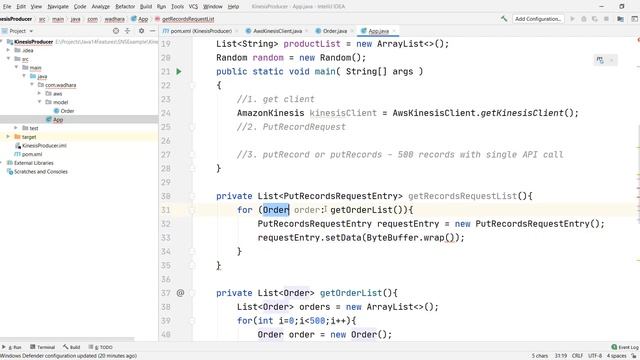The image size is (640, 360).
Task: Open the Terminal tool window
Action: click(x=42, y=347)
